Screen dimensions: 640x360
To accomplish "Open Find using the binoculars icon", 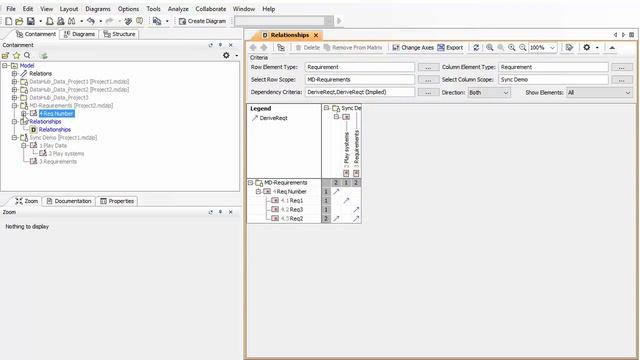I will [72, 21].
